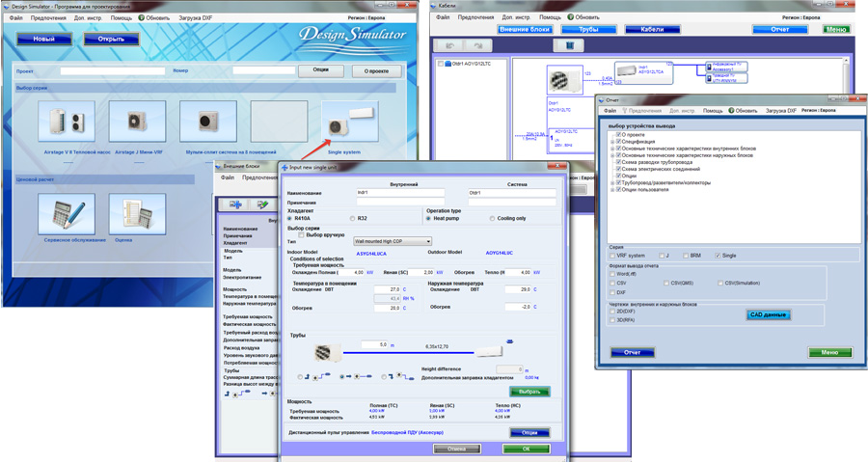
Task: Select the Single system series icon
Action: coord(349,122)
